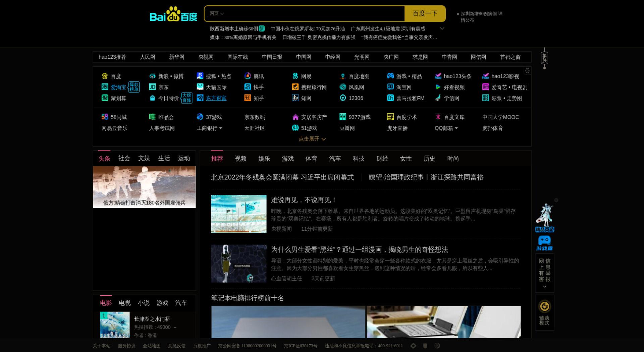Click the 好看视频 play icon
Viewport: 644px width, 352px height.
tap(438, 87)
